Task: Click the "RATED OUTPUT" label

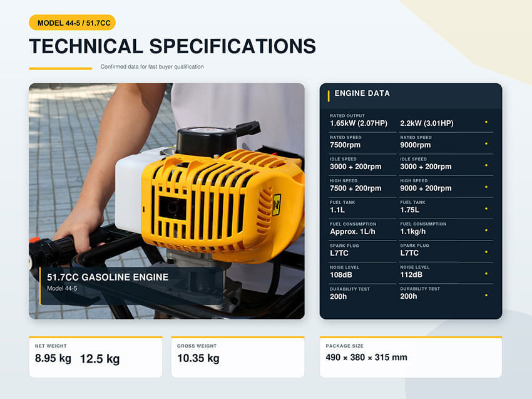Action: (347, 116)
